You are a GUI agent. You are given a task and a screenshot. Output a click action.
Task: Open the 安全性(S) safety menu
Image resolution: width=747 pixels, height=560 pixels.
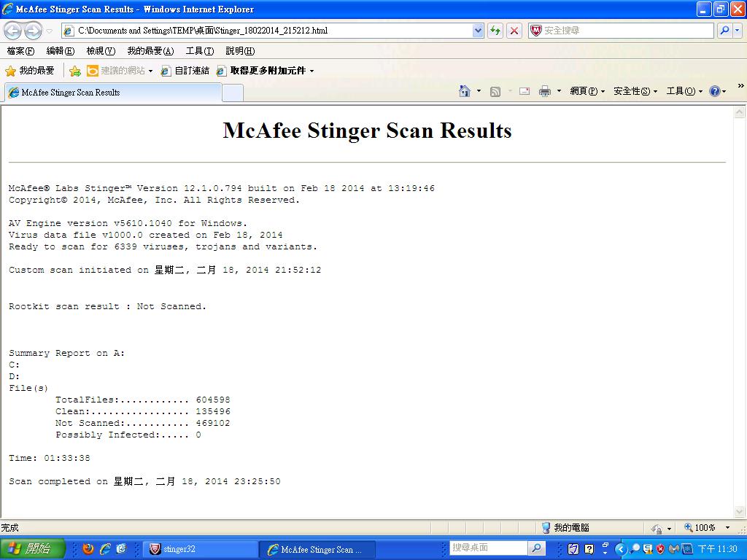click(635, 91)
